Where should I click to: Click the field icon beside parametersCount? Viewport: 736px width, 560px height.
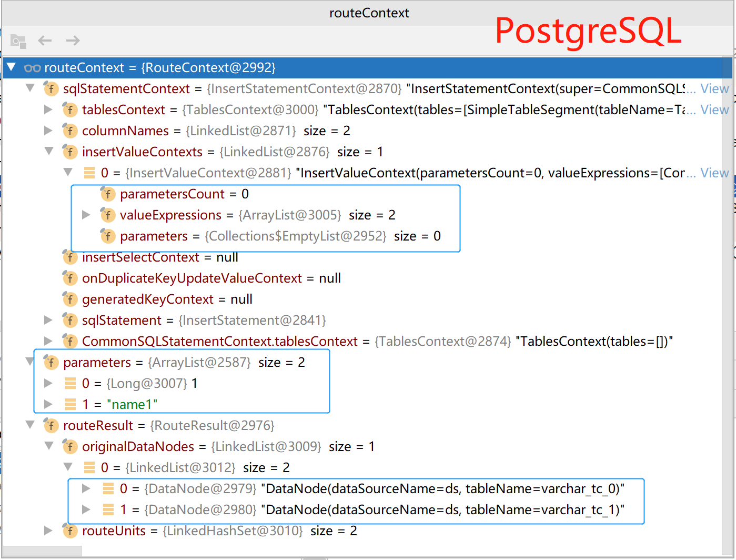(x=108, y=194)
